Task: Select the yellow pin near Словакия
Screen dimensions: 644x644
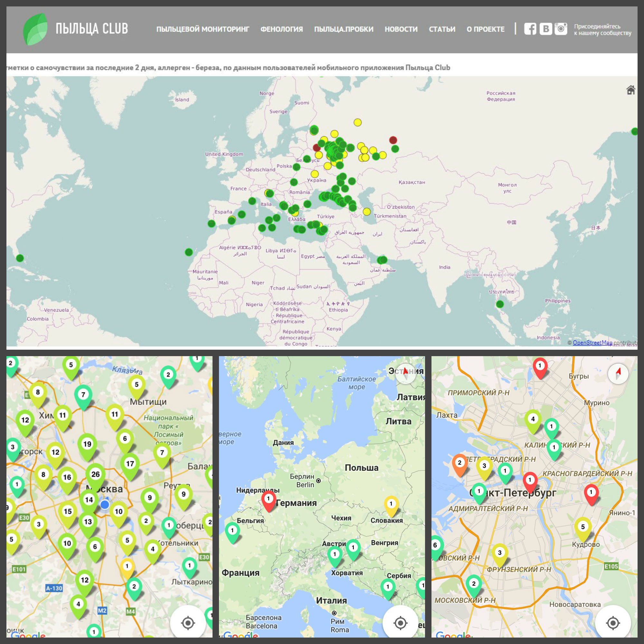Action: pyautogui.click(x=391, y=505)
